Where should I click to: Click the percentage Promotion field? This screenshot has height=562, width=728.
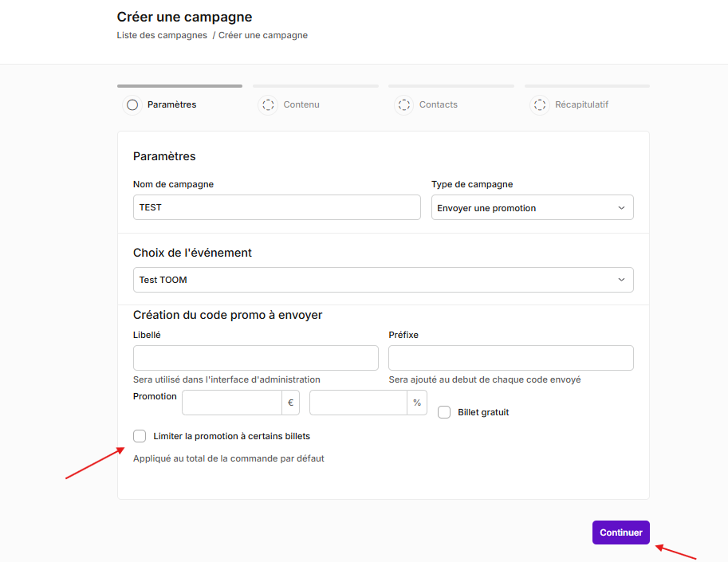(x=359, y=403)
